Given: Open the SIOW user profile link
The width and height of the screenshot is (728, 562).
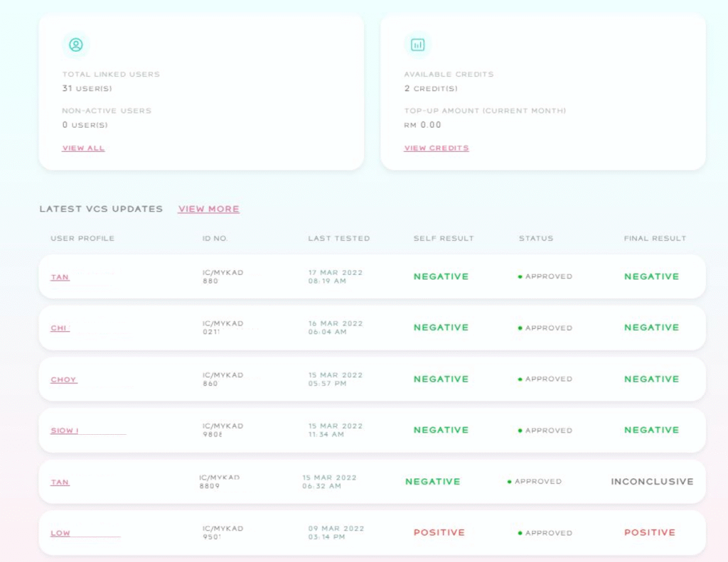Looking at the screenshot, I should [x=65, y=431].
